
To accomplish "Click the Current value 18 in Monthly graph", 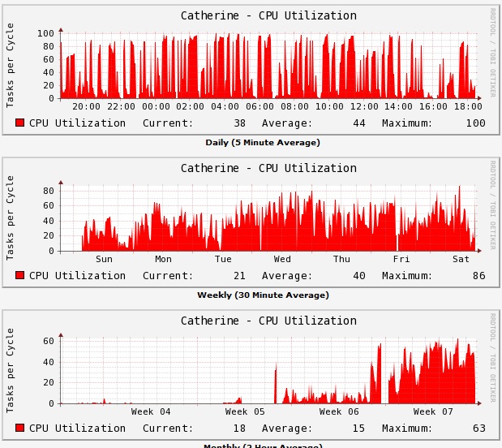I will click(239, 429).
